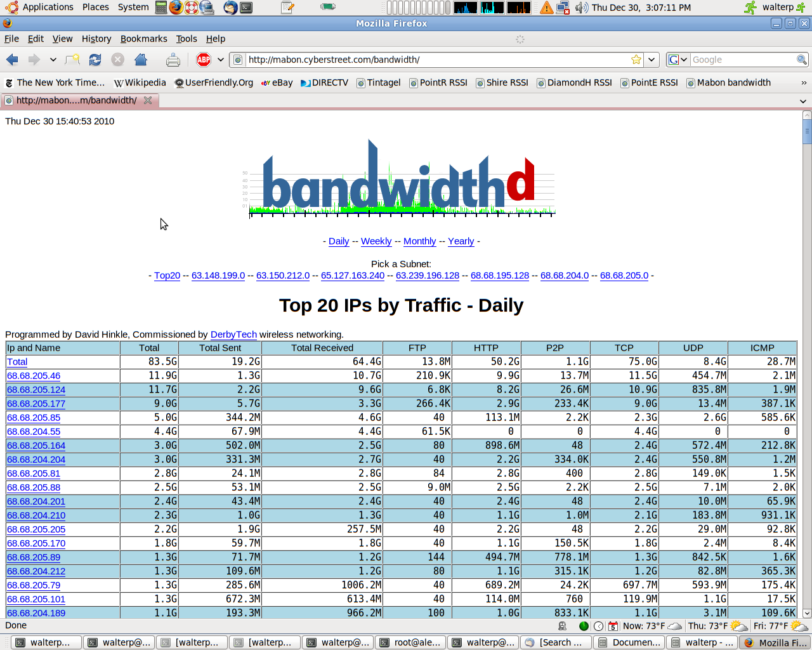812x650 pixels.
Task: Open the Bookmarks menu
Action: tap(143, 39)
